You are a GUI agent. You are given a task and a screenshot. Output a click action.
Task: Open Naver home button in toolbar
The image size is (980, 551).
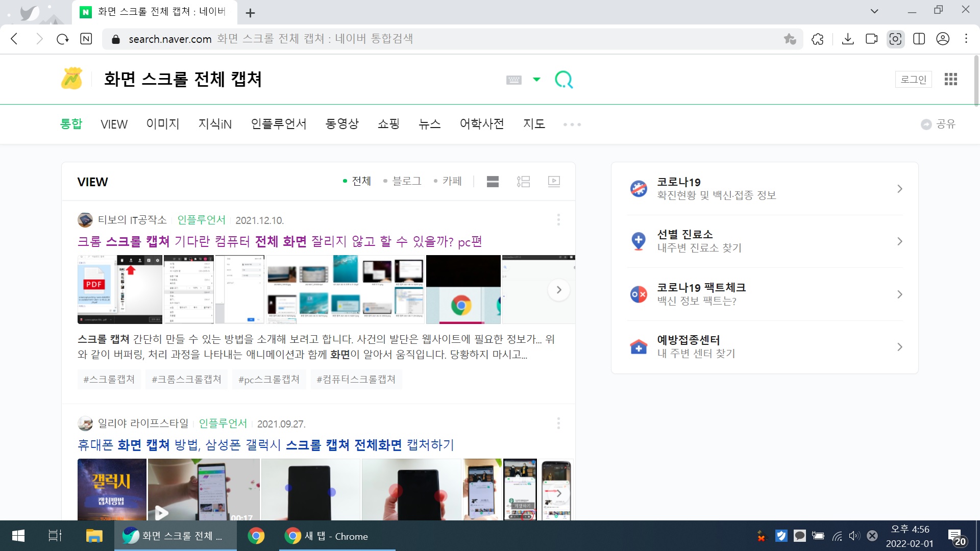(86, 39)
